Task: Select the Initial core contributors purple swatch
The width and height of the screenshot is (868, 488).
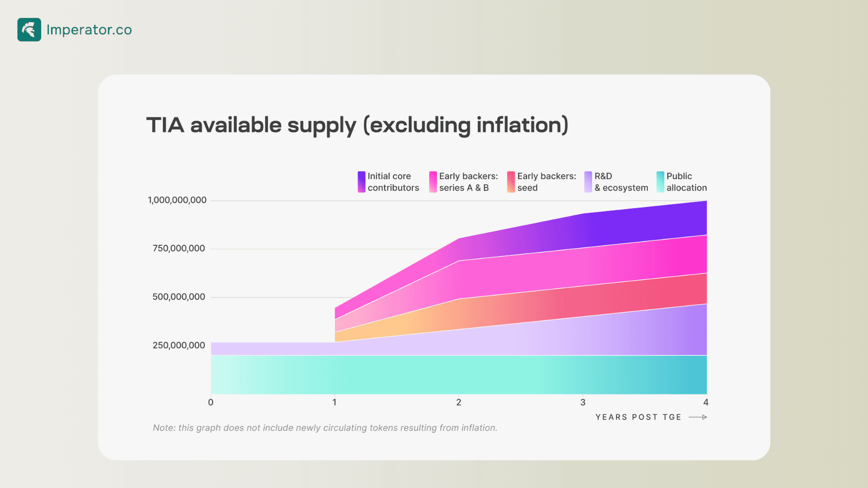Action: pos(361,182)
